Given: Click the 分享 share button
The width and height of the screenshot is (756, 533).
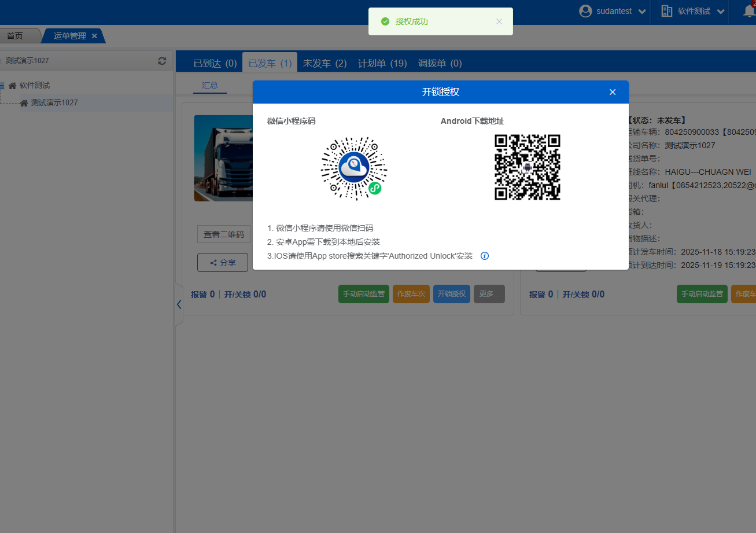Looking at the screenshot, I should point(223,263).
